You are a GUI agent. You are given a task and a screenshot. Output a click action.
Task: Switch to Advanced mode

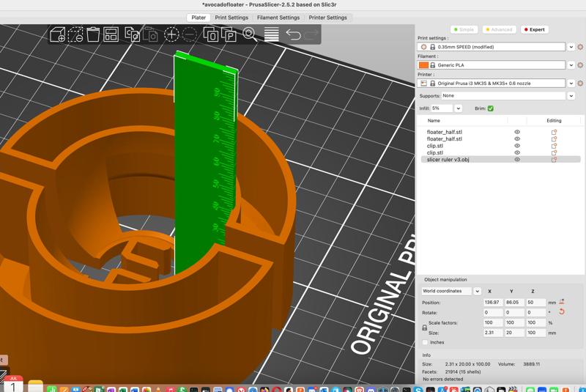500,29
